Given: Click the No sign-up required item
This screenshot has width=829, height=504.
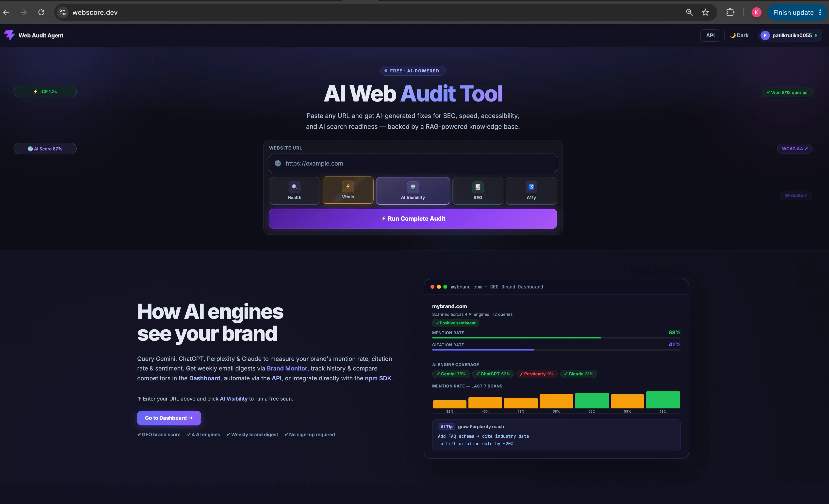Looking at the screenshot, I should point(310,435).
